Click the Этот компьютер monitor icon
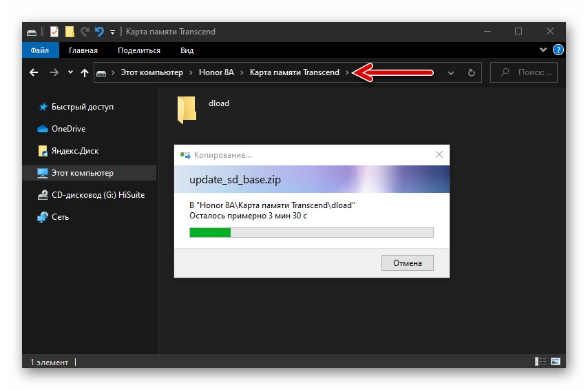The image size is (588, 390). click(43, 173)
